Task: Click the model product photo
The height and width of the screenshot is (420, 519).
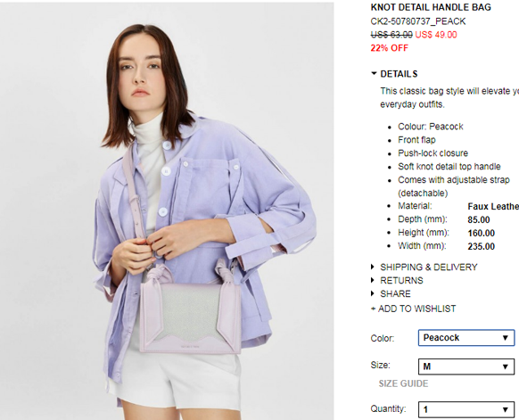Action: click(x=167, y=210)
